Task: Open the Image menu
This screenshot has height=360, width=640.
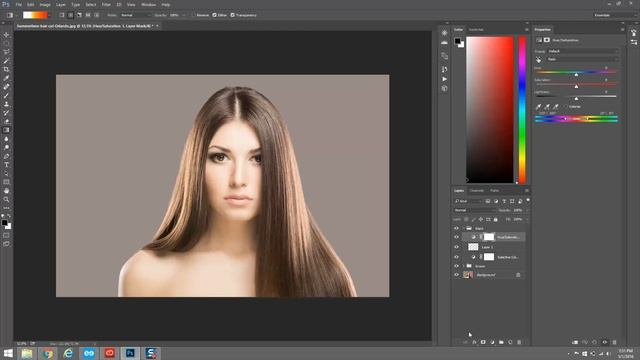Action: point(45,4)
